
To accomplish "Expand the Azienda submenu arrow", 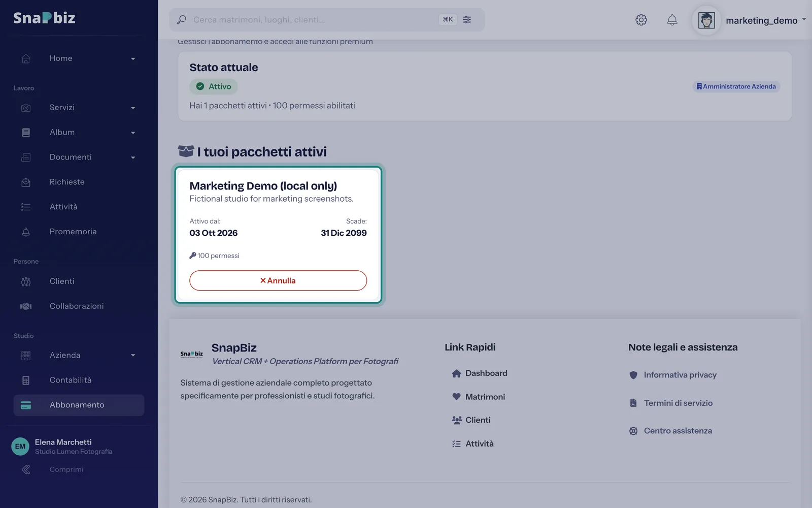I will [133, 356].
